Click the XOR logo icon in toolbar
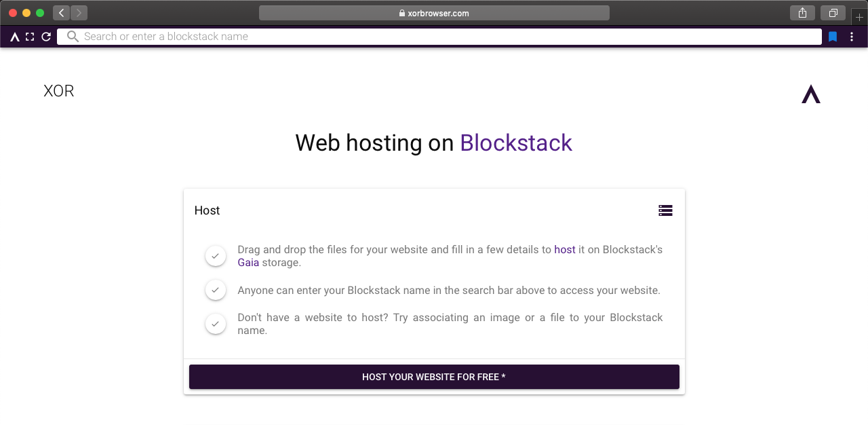The image size is (868, 425). [15, 37]
